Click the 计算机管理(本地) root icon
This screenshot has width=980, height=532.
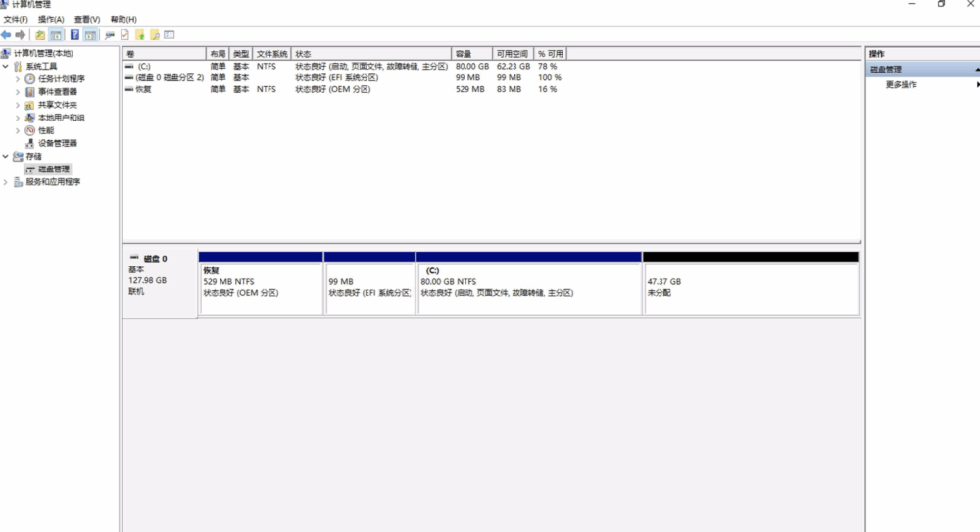[x=6, y=53]
